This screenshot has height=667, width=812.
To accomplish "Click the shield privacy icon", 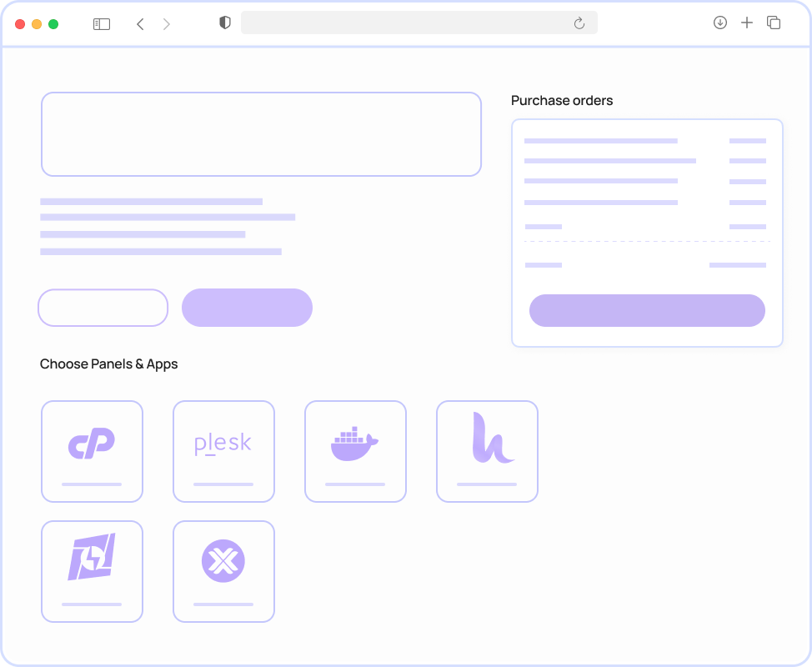I will [x=224, y=23].
